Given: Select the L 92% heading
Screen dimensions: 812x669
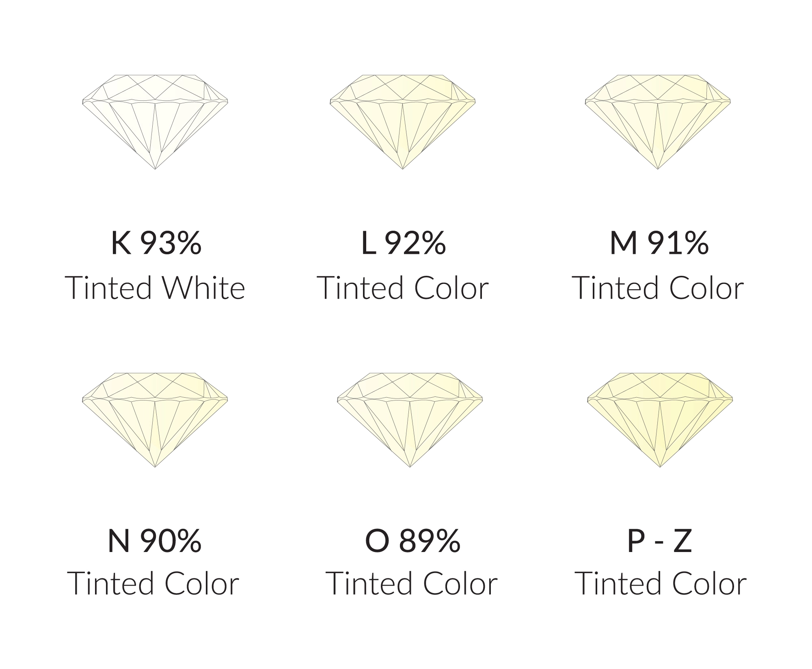Looking at the screenshot, I should 404,243.
